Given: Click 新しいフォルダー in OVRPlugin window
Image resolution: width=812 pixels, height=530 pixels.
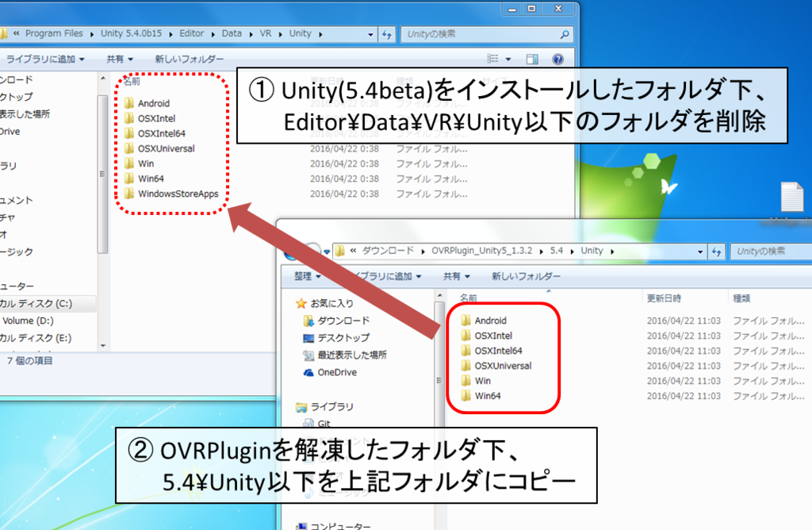Looking at the screenshot, I should coord(526,276).
